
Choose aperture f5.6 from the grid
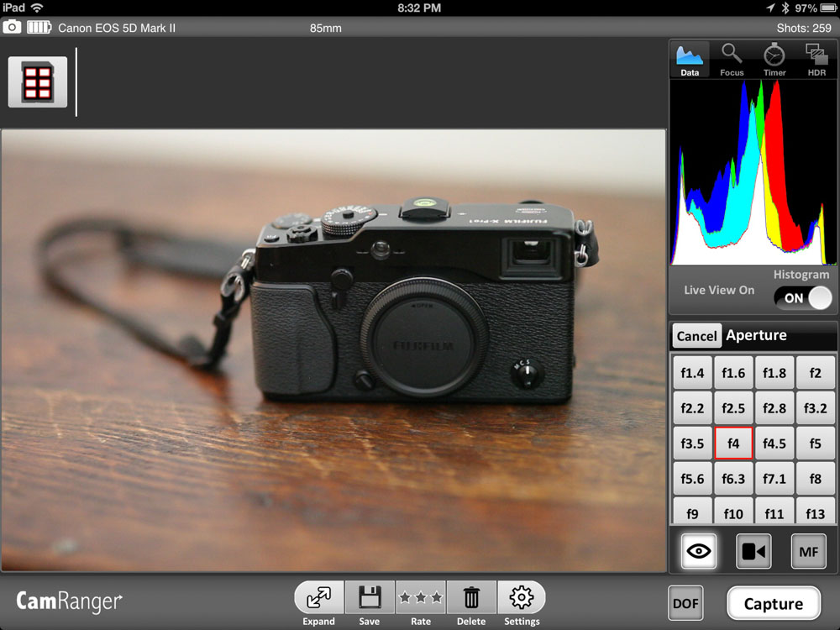point(692,479)
